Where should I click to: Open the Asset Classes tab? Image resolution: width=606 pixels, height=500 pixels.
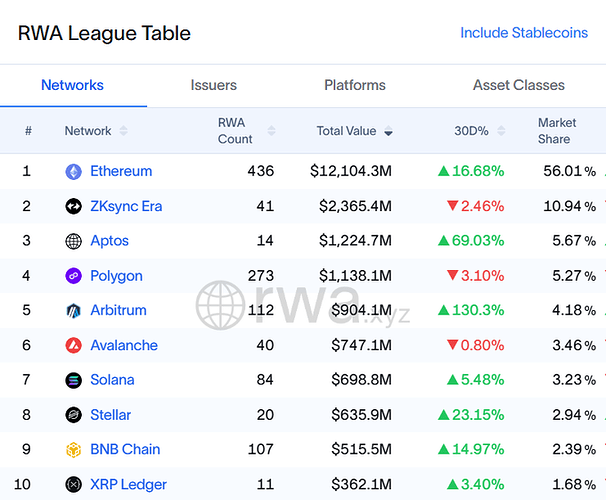(x=518, y=86)
